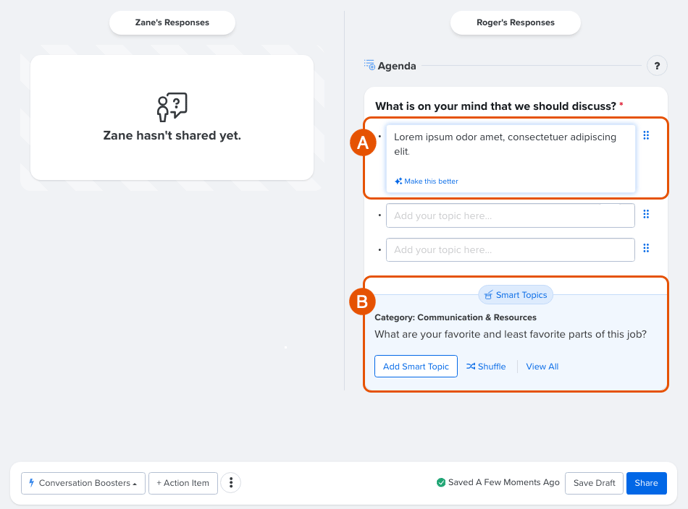This screenshot has width=688, height=509.
Task: Open the View All smart topics link
Action: (542, 366)
